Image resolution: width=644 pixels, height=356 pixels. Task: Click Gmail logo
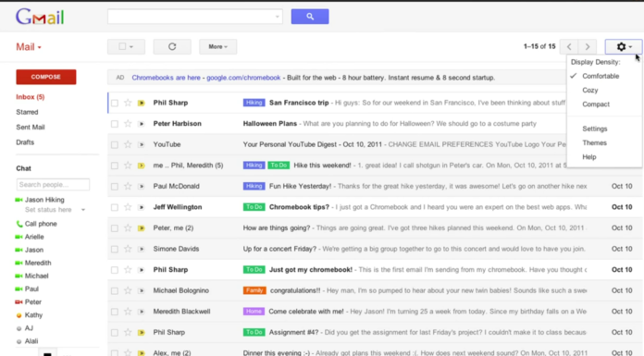coord(40,18)
